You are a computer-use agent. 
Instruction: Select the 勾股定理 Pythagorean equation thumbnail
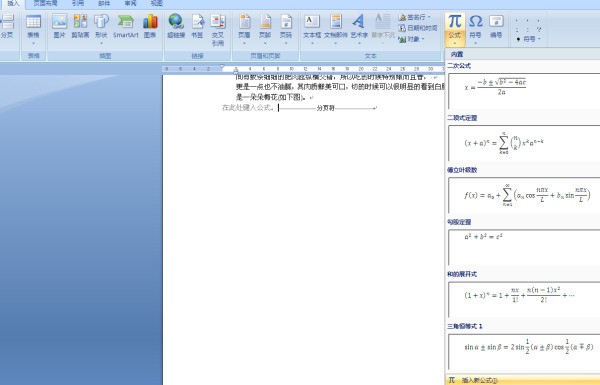[x=524, y=247]
